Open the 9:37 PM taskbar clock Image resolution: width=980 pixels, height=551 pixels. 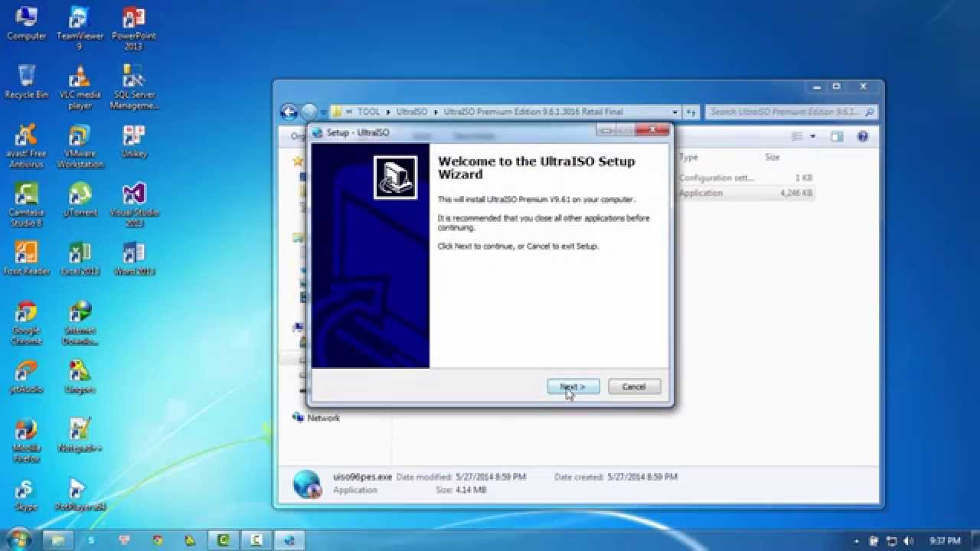pyautogui.click(x=945, y=541)
